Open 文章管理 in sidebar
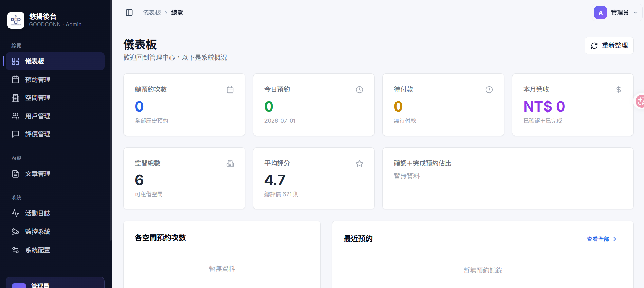The image size is (644, 288). coord(55,174)
